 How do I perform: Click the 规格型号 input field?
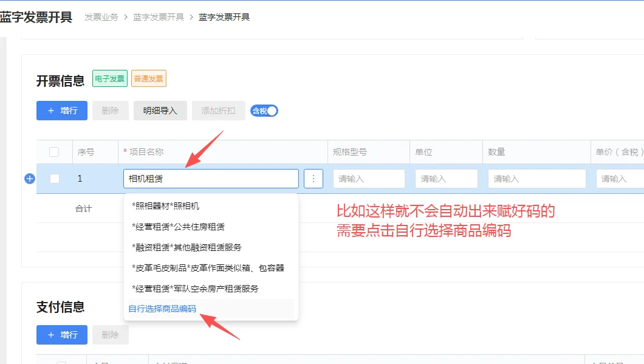coord(368,178)
